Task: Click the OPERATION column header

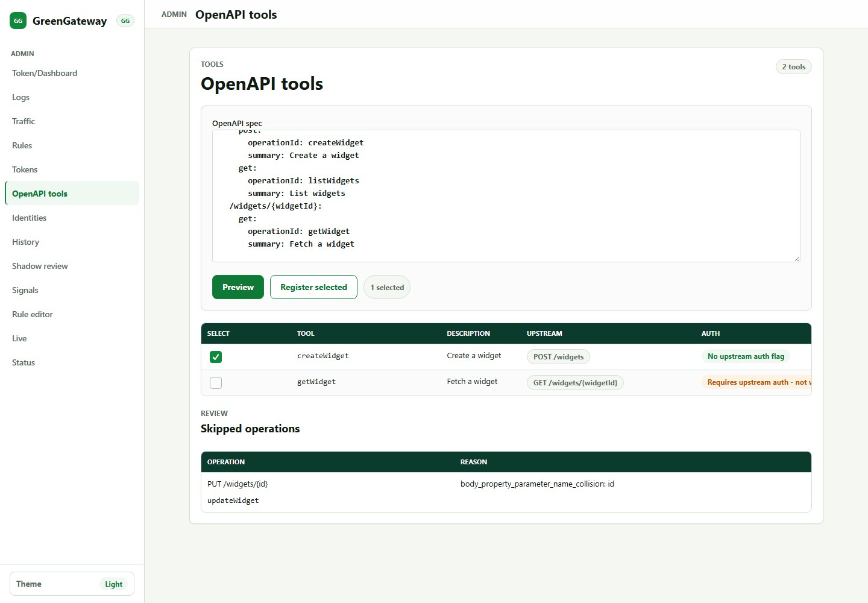Action: click(x=226, y=462)
